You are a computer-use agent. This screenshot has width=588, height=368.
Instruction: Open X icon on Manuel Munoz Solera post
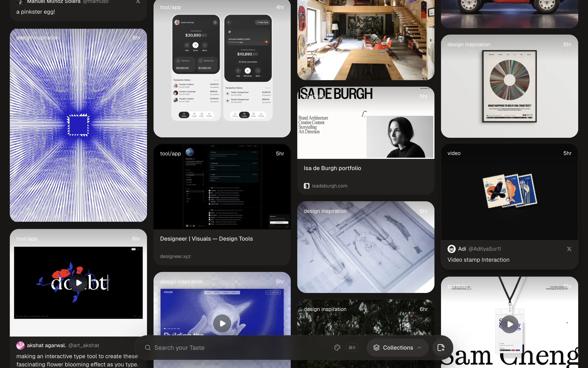pos(138,1)
